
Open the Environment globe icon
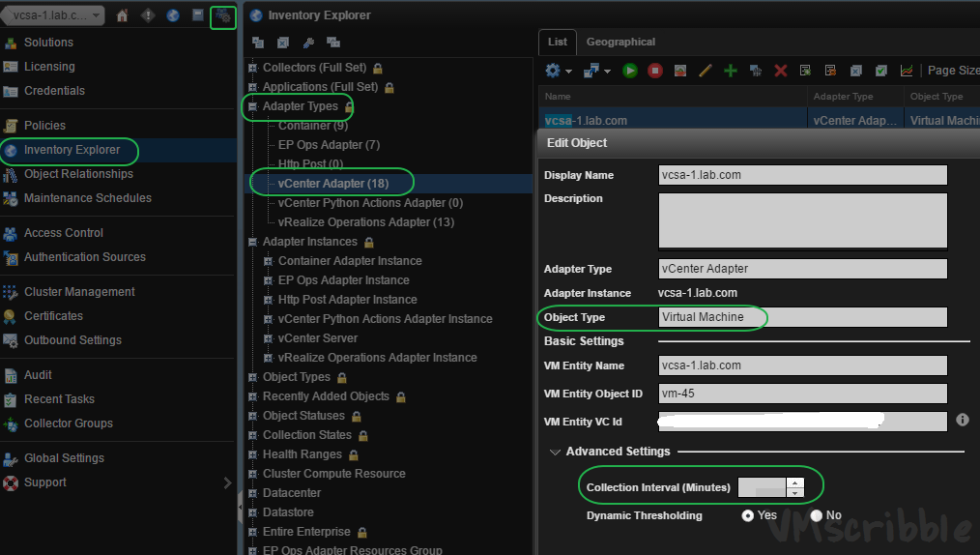pyautogui.click(x=172, y=15)
